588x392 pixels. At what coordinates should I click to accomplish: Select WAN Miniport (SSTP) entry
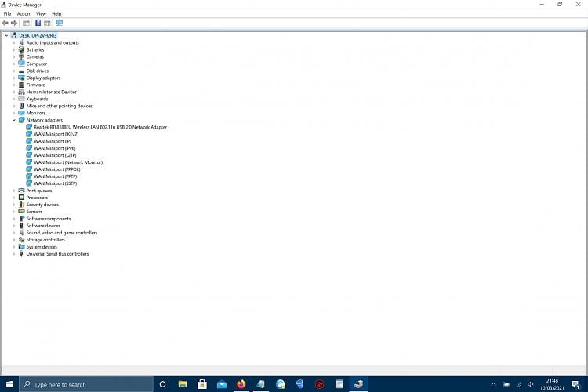55,183
